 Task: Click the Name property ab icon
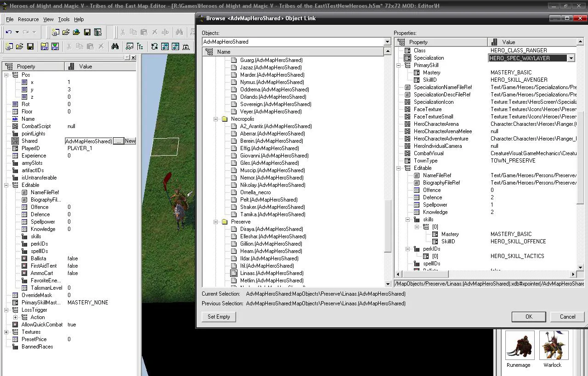(15, 119)
